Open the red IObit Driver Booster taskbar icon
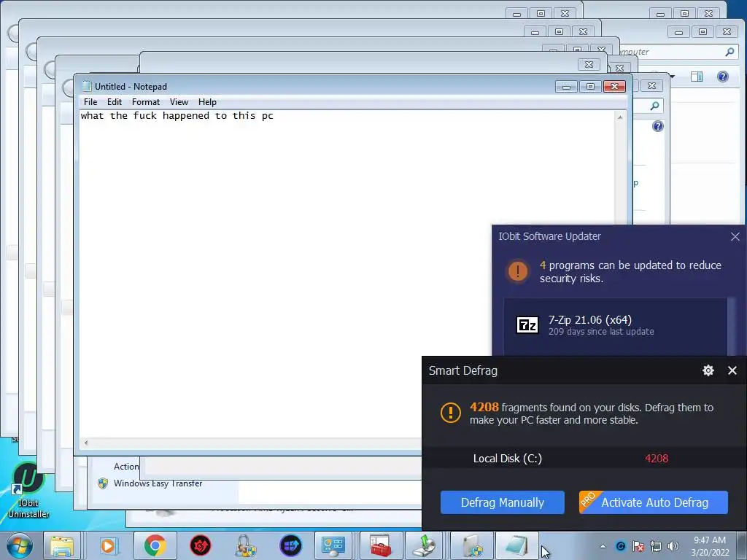The width and height of the screenshot is (747, 560). click(x=200, y=545)
